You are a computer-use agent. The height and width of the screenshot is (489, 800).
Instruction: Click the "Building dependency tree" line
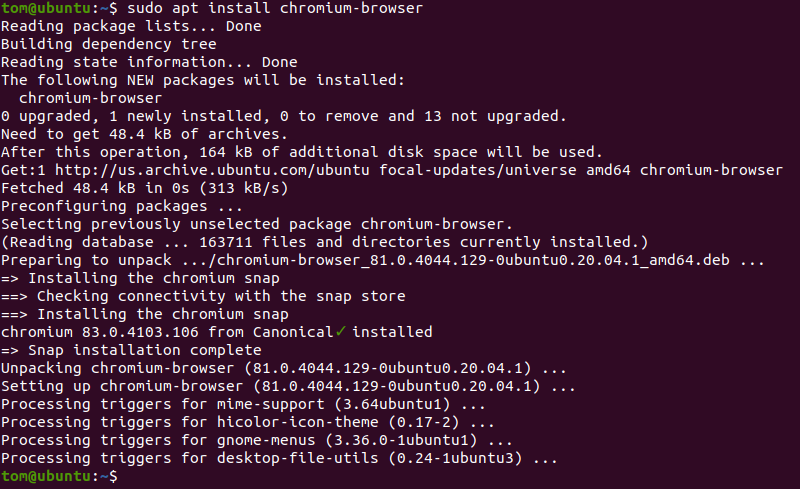point(108,44)
